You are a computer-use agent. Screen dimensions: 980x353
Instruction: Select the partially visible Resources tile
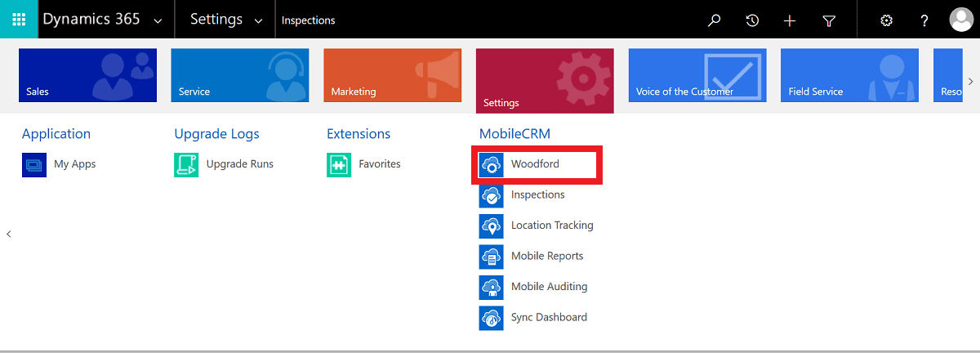[x=947, y=75]
